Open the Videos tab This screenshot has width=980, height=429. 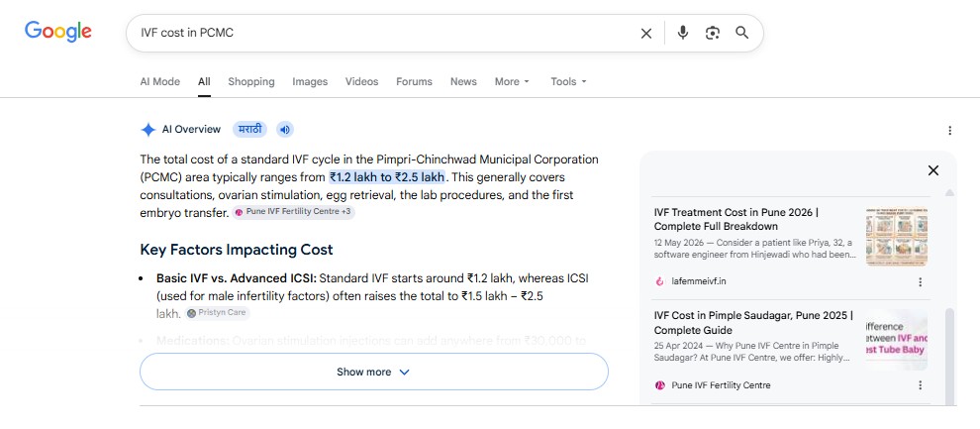(x=362, y=81)
